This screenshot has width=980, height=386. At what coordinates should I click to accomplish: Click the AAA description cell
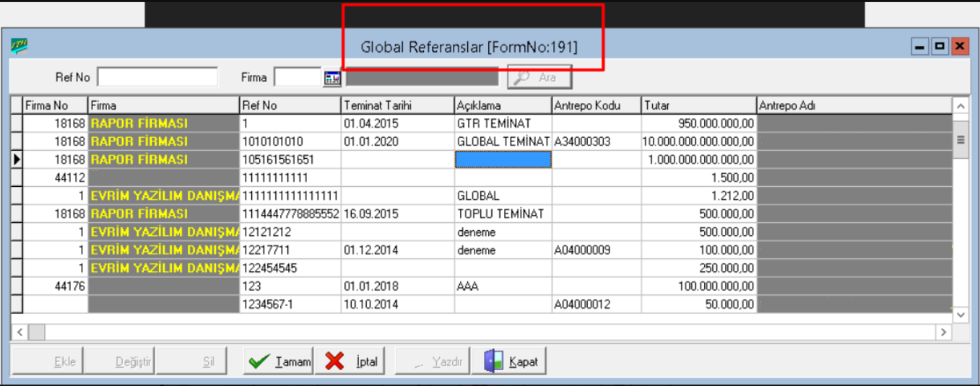coord(503,286)
